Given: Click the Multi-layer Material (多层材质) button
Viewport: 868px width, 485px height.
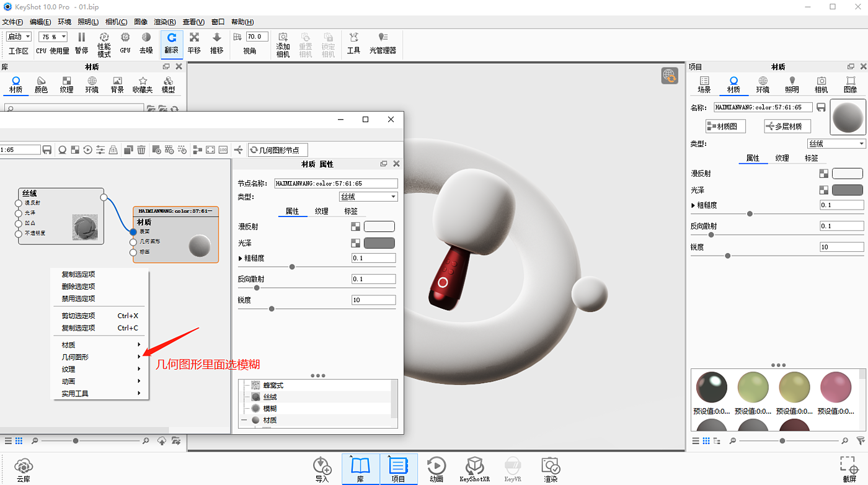Looking at the screenshot, I should (x=787, y=127).
